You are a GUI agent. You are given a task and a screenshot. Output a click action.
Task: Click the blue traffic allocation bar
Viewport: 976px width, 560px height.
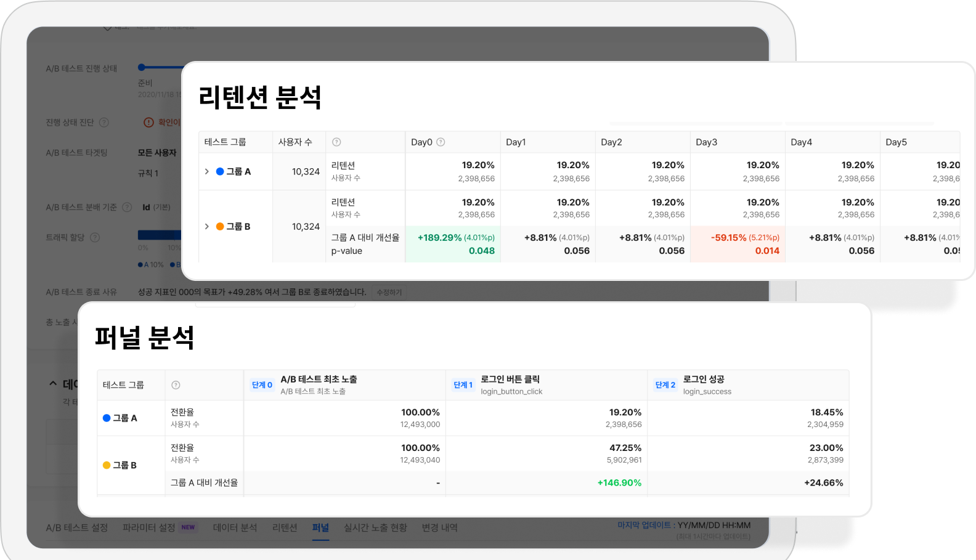[159, 235]
